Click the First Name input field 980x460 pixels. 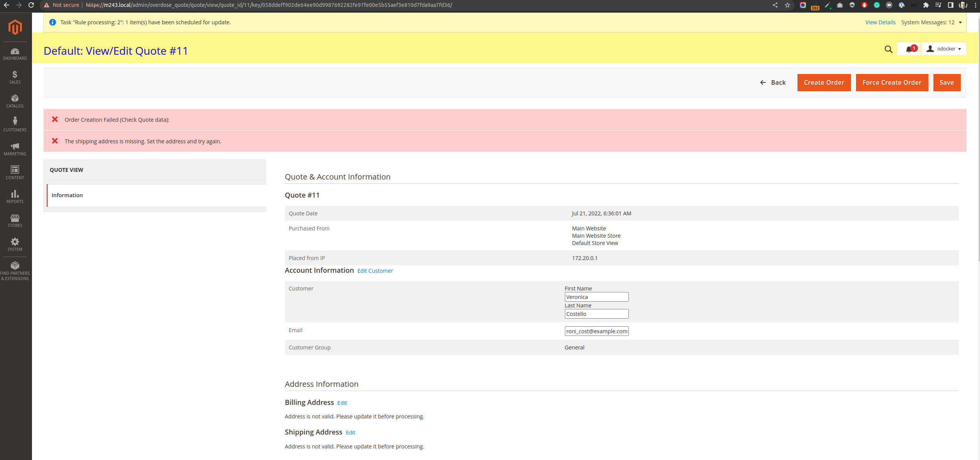[596, 297]
